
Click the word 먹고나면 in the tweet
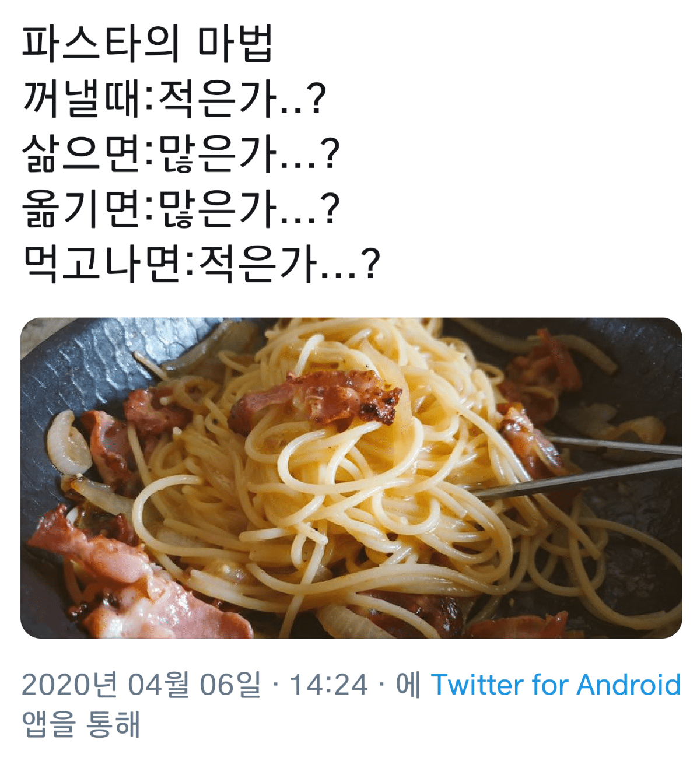(101, 264)
